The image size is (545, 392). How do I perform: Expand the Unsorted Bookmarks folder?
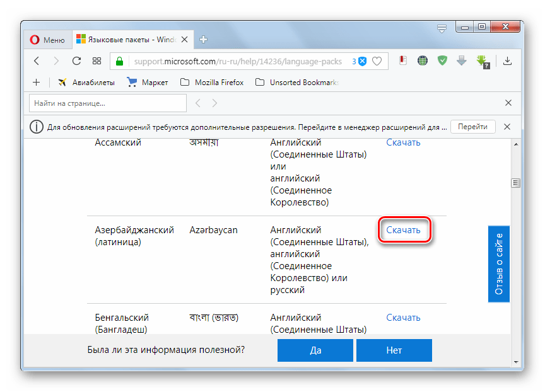coord(296,82)
